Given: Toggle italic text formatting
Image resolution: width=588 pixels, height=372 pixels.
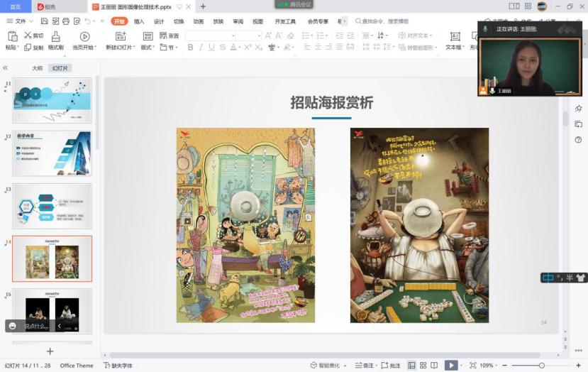Looking at the screenshot, I should tap(201, 48).
